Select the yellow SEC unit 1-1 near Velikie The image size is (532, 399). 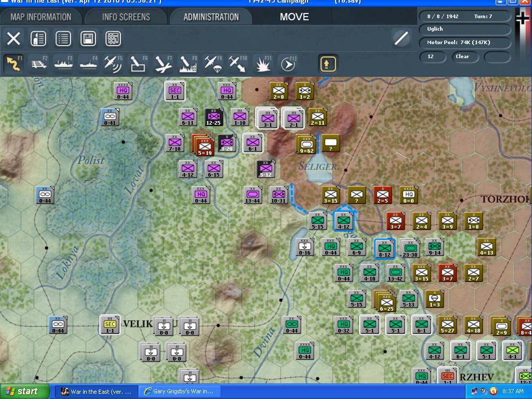(110, 325)
